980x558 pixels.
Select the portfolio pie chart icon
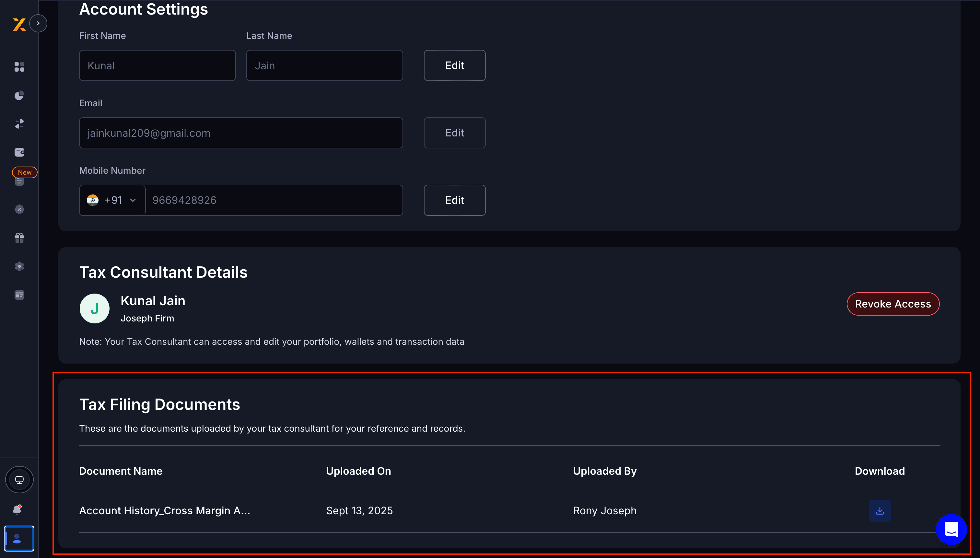pyautogui.click(x=19, y=96)
